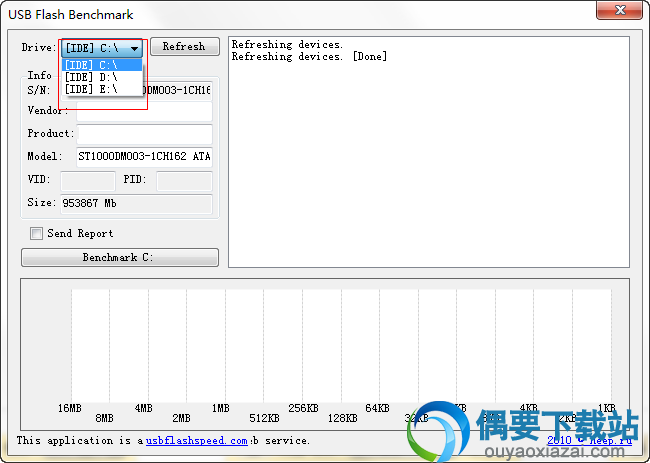Enable the Send Report checkbox
Image resolution: width=650 pixels, height=463 pixels.
tap(36, 233)
